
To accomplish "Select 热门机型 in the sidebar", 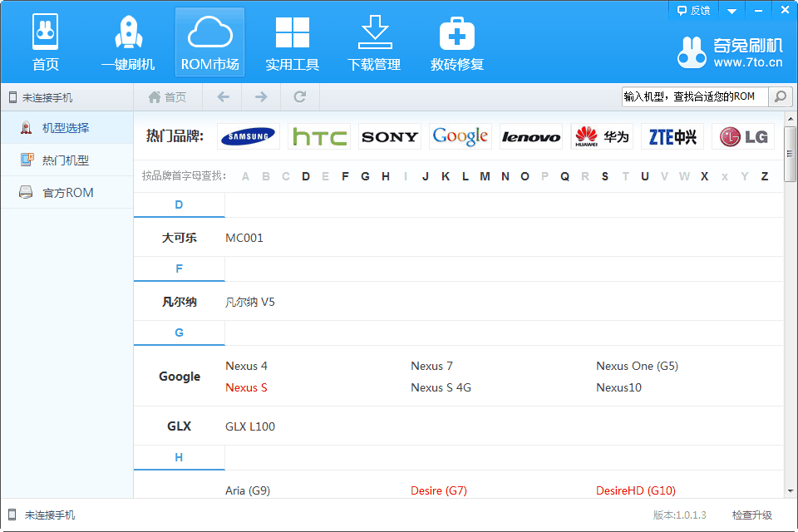I will pos(65,160).
